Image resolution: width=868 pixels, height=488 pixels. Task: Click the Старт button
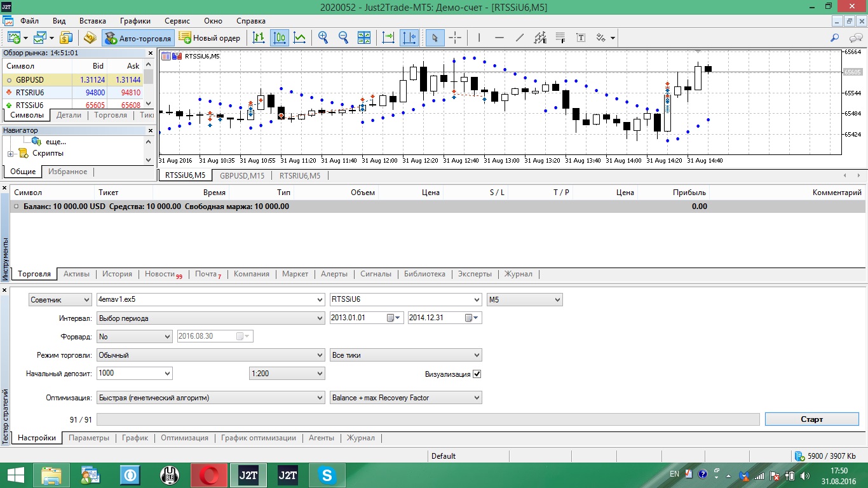point(812,419)
